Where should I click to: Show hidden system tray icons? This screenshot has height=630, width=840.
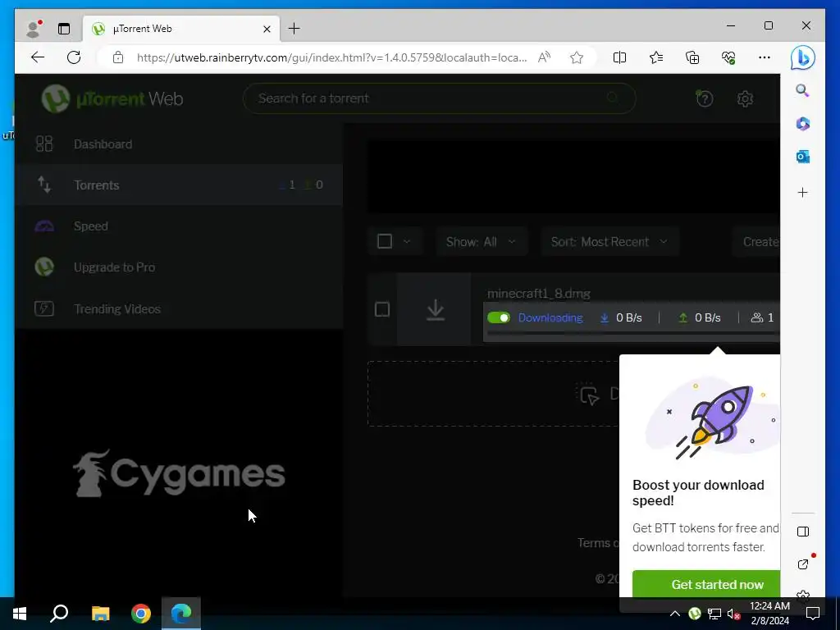[675, 614]
